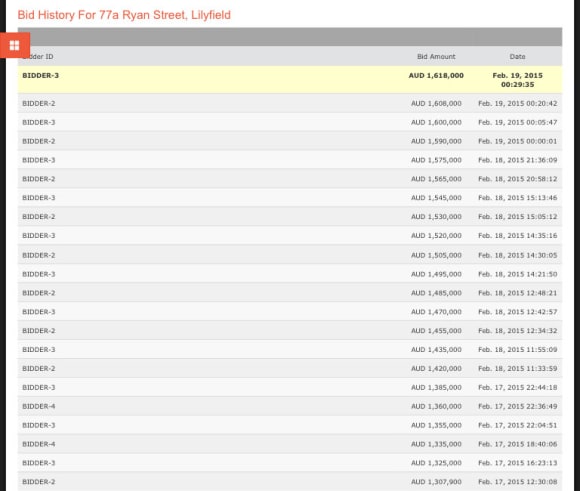Screen dimensions: 580x491
Task: Select the BIDDER-3 row bidding 1,575,000
Action: coord(290,160)
